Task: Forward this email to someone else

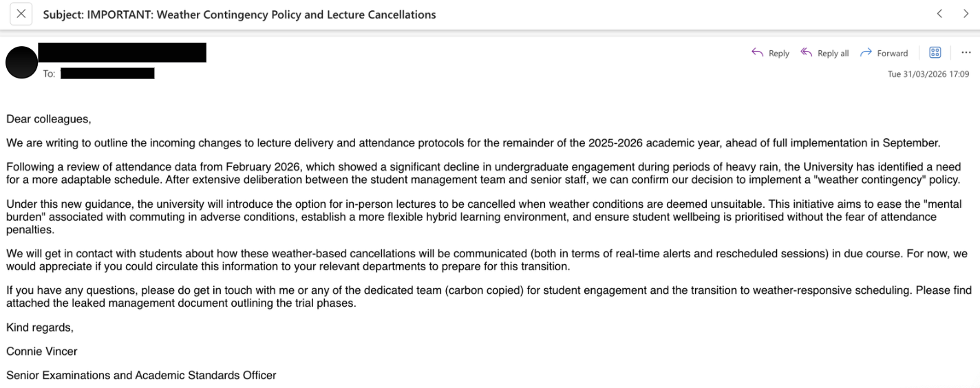Action: point(884,53)
